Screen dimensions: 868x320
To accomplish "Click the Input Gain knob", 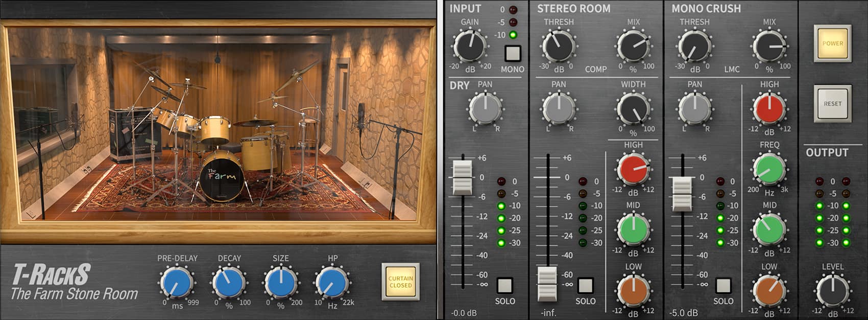I will click(469, 46).
